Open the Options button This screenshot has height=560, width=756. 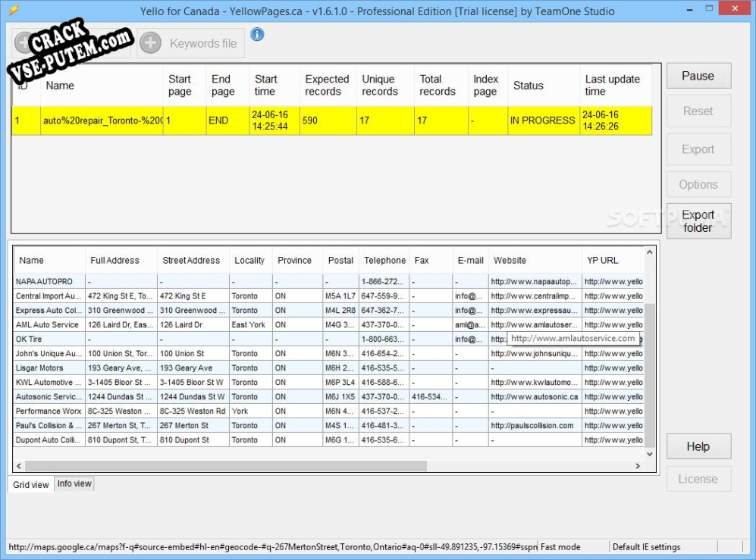click(x=698, y=185)
